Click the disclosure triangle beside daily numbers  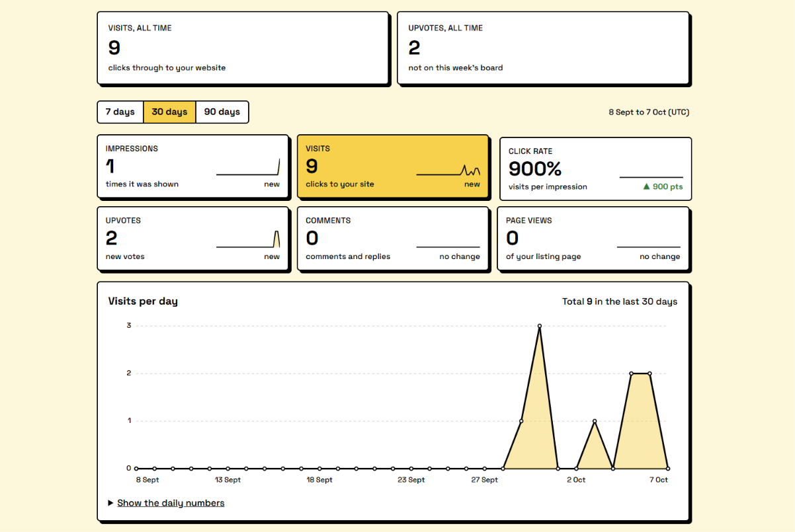tap(110, 503)
